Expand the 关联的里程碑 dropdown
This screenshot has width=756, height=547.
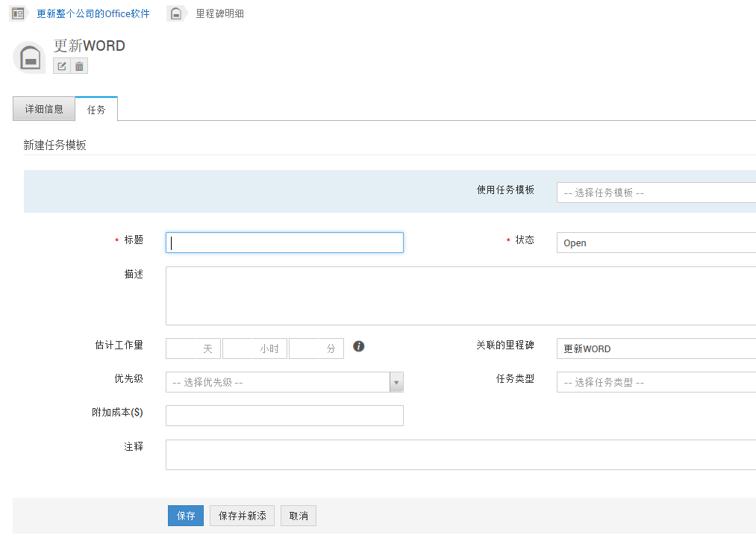655,348
